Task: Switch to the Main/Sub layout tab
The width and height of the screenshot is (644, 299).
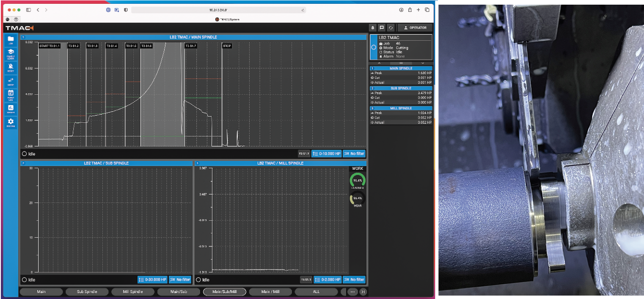Action: (179, 291)
